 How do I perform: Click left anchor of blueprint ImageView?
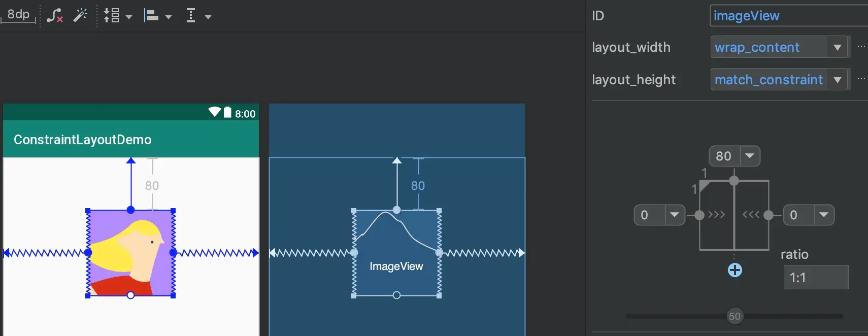354,252
